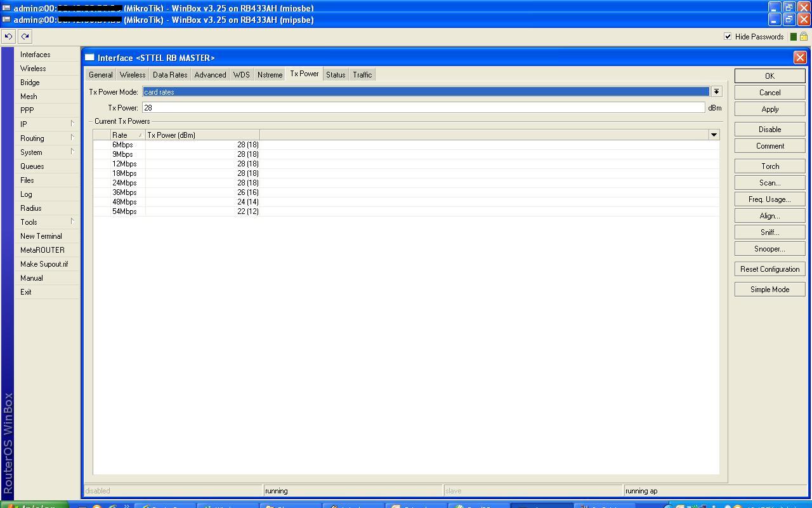Expand the Tools submenu
This screenshot has height=508, width=812.
(47, 222)
